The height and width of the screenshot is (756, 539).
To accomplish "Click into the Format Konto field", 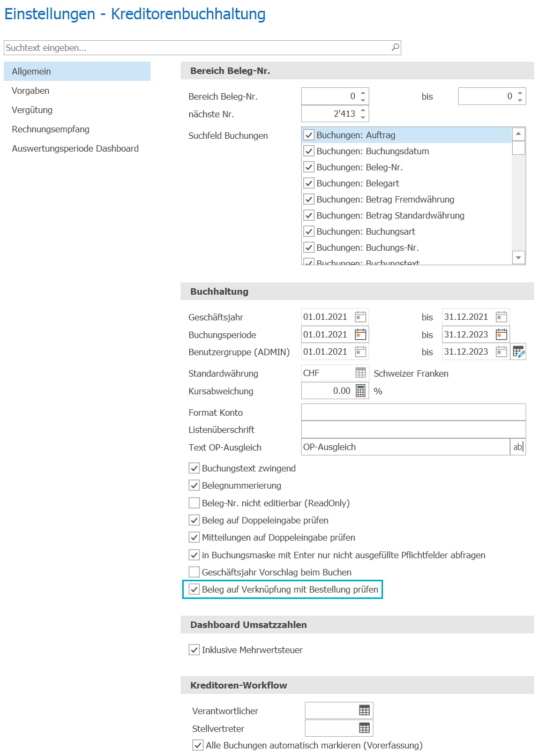I will 413,412.
